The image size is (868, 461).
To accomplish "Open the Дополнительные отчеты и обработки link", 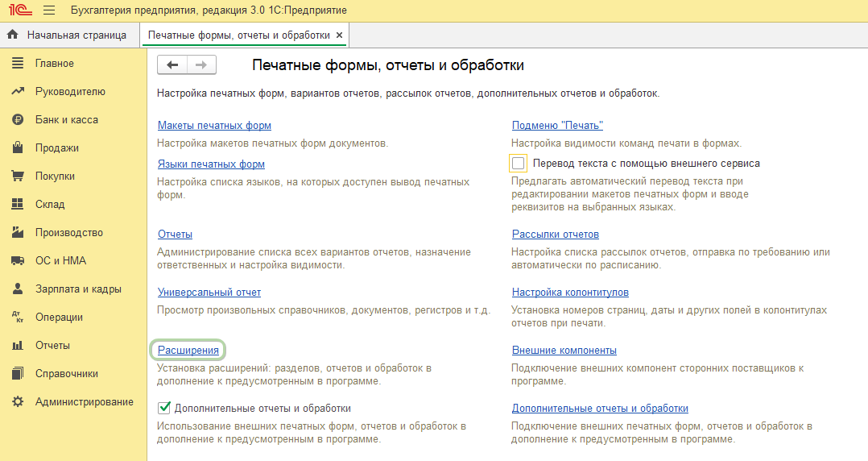I will pyautogui.click(x=600, y=409).
